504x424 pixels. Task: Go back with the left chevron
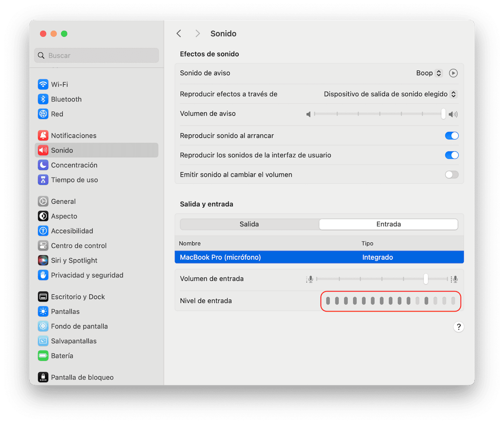click(179, 34)
